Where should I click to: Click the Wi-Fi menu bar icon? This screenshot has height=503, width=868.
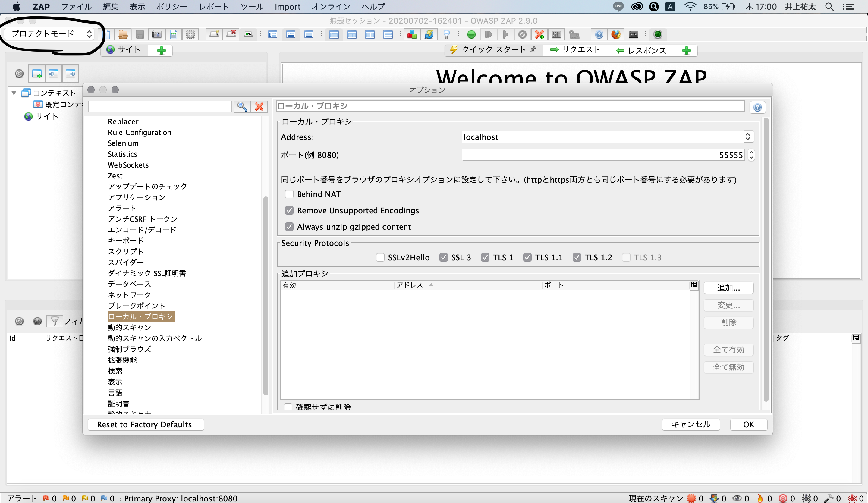point(690,7)
